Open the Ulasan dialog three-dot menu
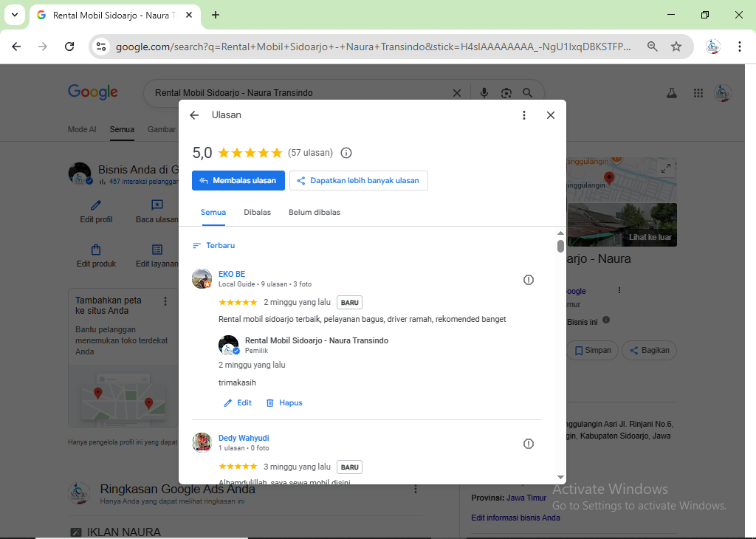This screenshot has width=756, height=539. (524, 115)
